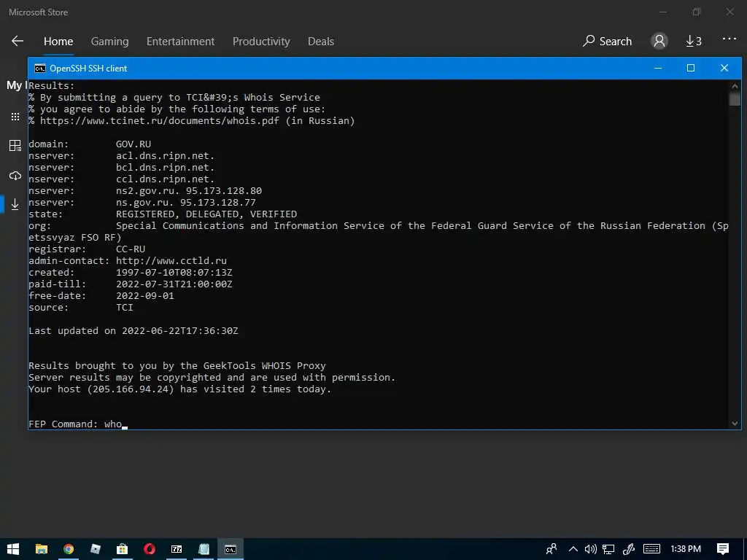The image size is (747, 560).
Task: Click the paid-till 2022-07-31T21:00:00Z value
Action: 174,284
